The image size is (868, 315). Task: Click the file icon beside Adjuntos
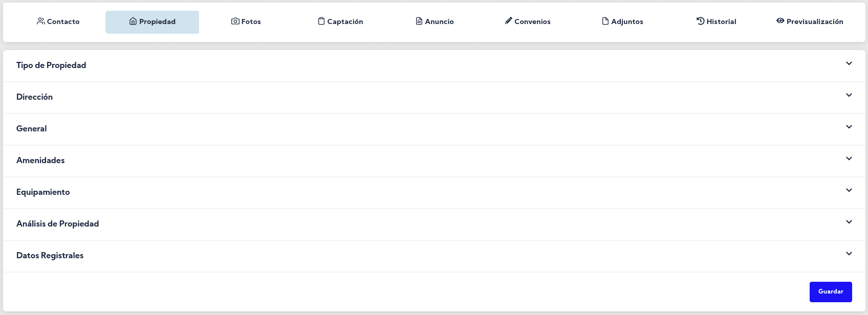pyautogui.click(x=605, y=21)
